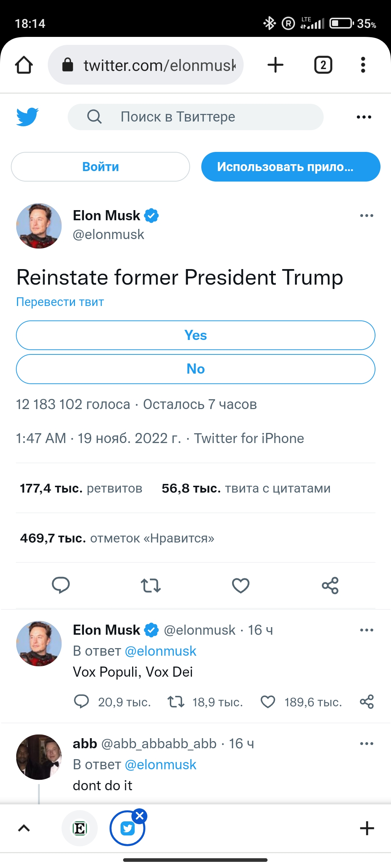Image resolution: width=391 pixels, height=868 pixels.
Task: Open the Twitter header more options menu
Action: tap(364, 117)
